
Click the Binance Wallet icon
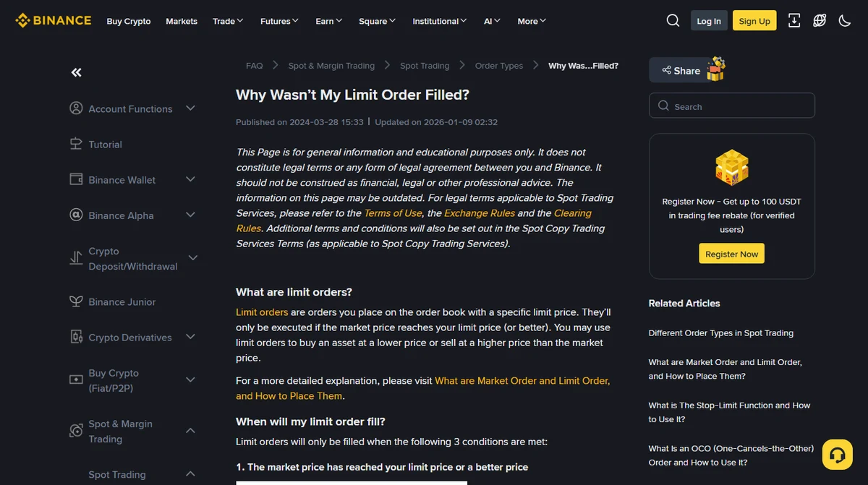[76, 179]
